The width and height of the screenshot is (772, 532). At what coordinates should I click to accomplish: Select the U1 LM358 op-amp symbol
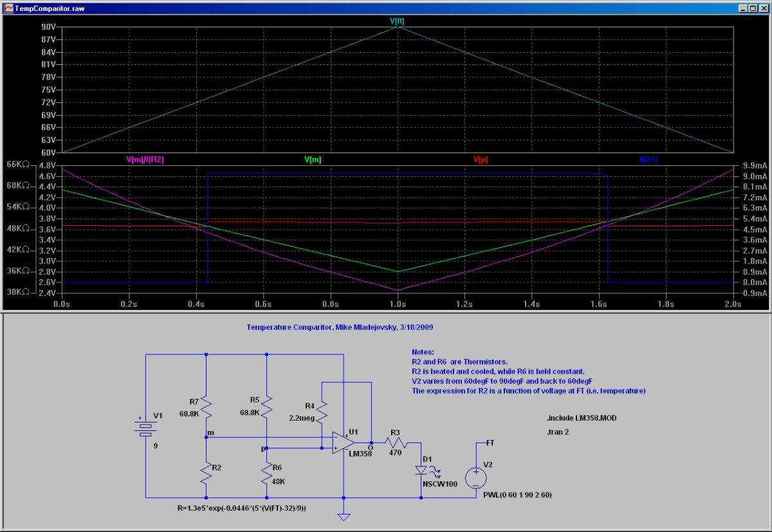pos(344,443)
